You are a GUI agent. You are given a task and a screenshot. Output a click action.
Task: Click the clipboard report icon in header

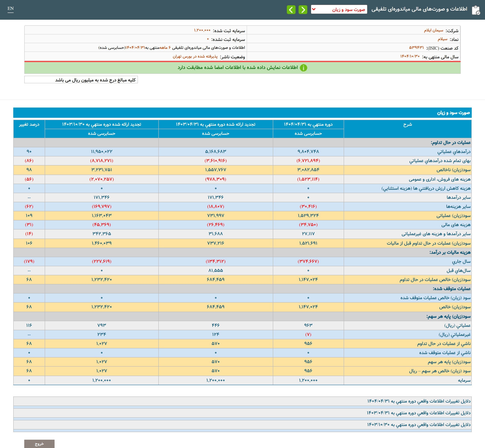[476, 10]
